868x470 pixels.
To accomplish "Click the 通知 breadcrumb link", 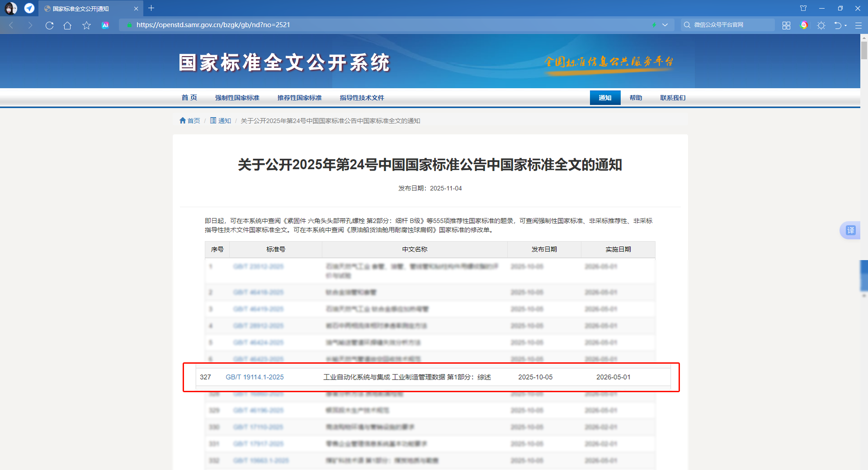I will pyautogui.click(x=225, y=121).
